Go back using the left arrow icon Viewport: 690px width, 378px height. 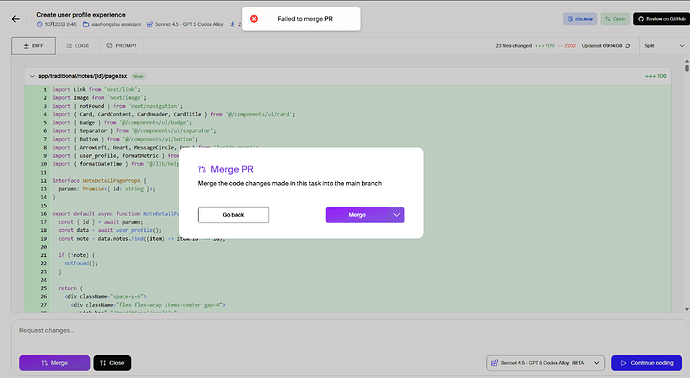tap(16, 19)
